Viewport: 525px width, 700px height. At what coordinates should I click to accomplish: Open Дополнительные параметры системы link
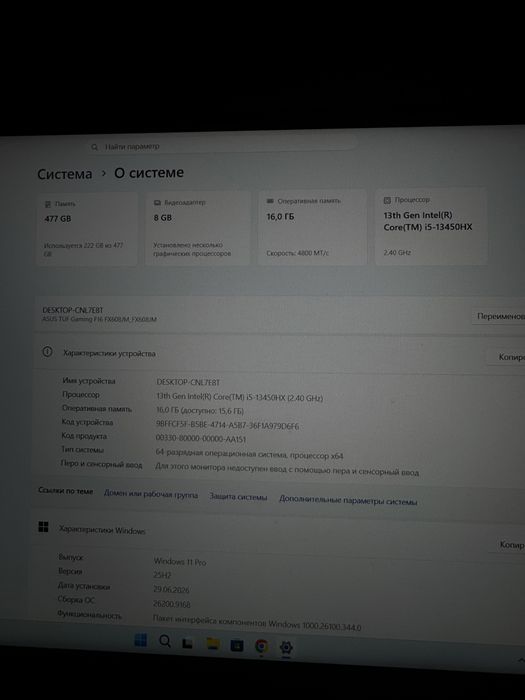point(348,500)
